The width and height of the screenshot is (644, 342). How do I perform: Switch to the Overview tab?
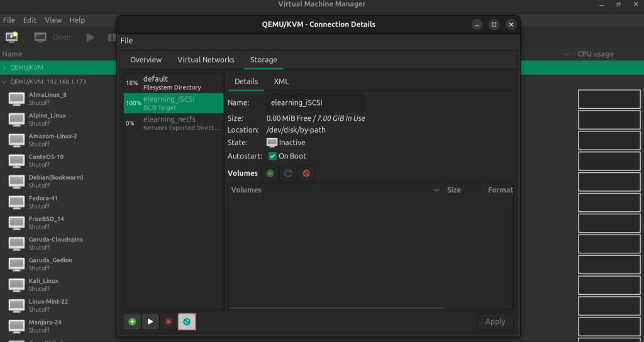pos(146,60)
